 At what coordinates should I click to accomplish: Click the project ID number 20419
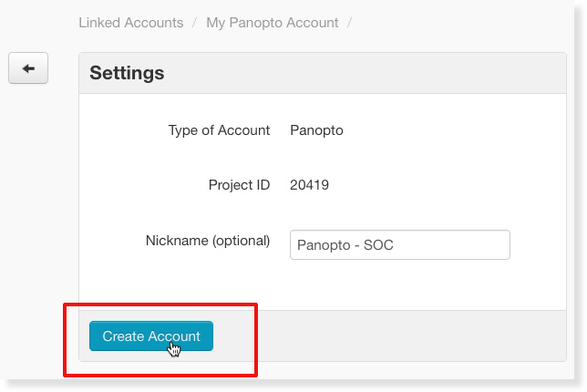point(310,185)
